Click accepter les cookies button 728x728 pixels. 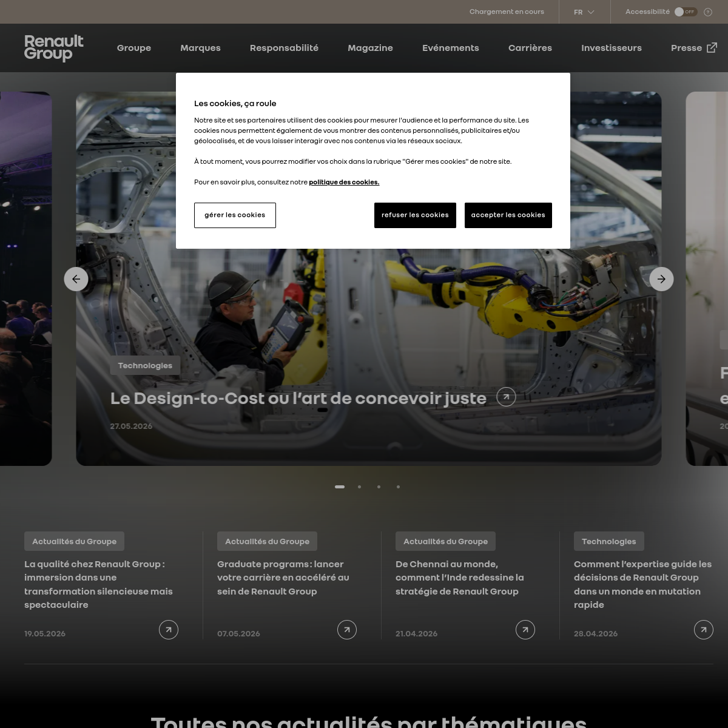(x=508, y=215)
